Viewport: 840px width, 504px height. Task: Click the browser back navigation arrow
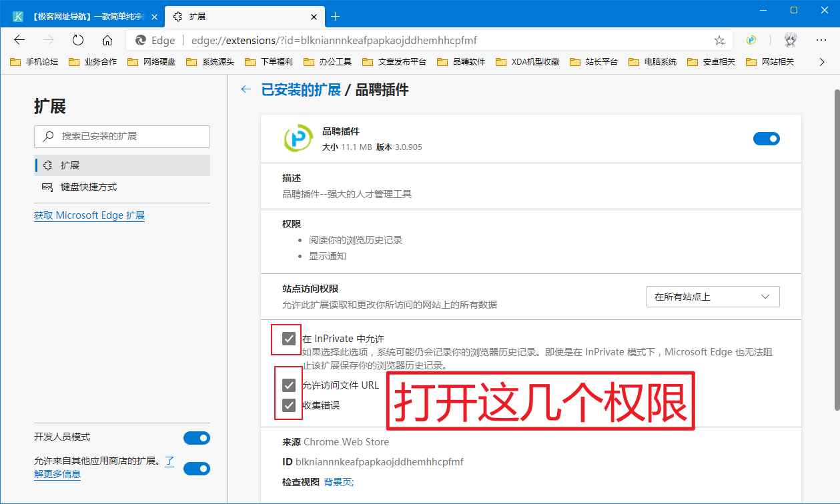click(x=20, y=40)
